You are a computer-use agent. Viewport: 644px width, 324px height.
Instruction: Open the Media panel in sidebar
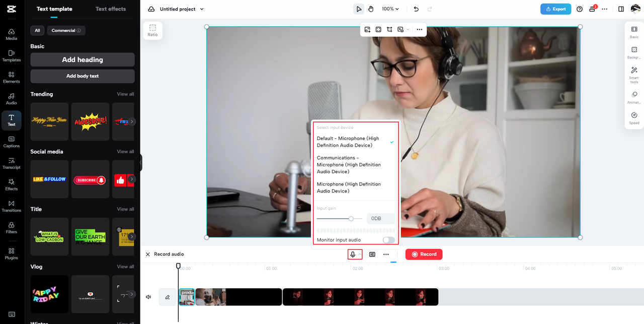pyautogui.click(x=11, y=34)
